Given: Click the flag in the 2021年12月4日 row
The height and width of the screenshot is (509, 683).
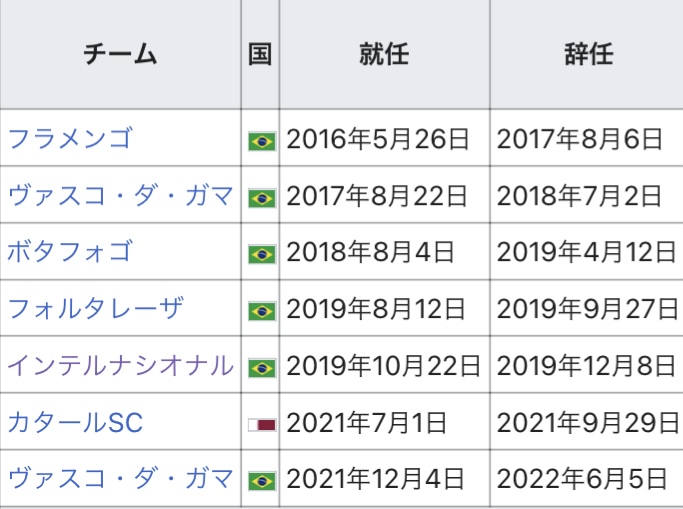Looking at the screenshot, I should (x=261, y=481).
